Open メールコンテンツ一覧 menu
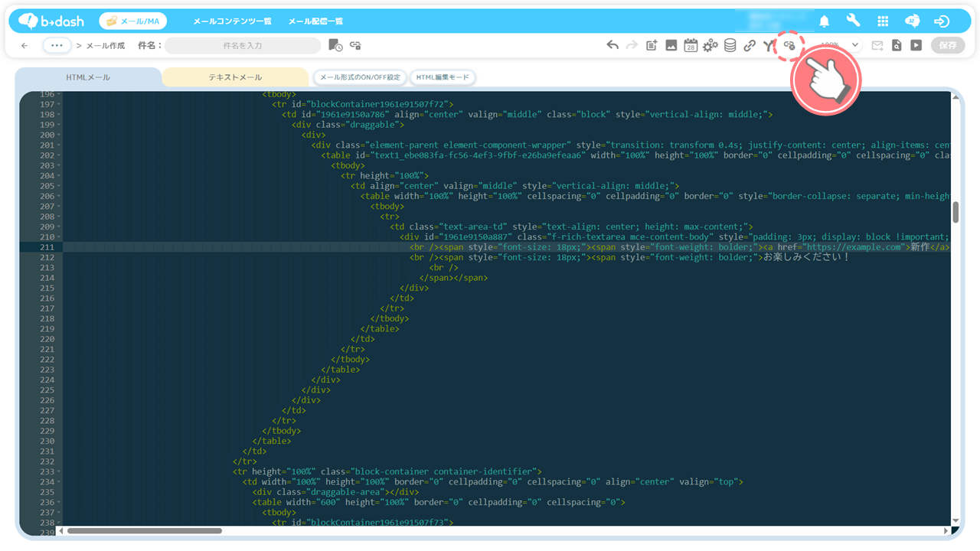 (232, 21)
